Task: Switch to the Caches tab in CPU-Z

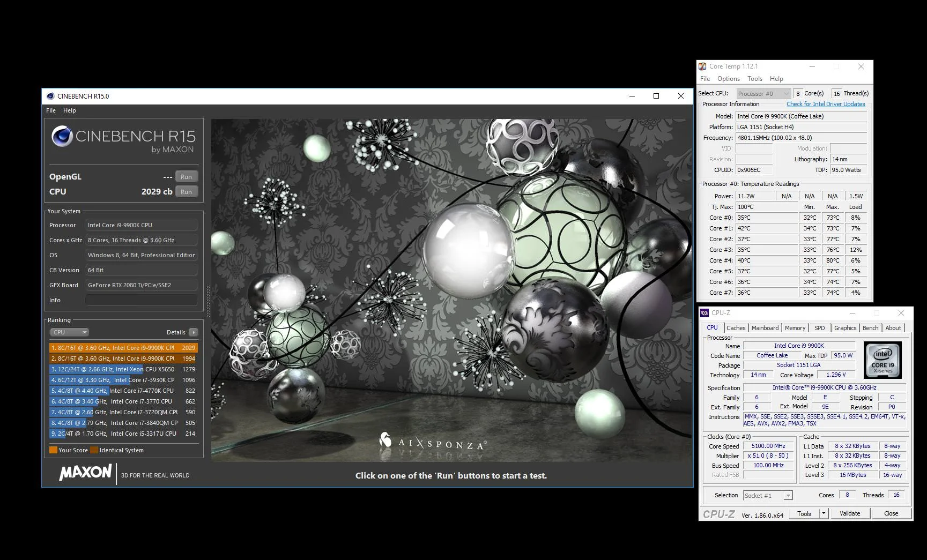Action: pyautogui.click(x=736, y=328)
